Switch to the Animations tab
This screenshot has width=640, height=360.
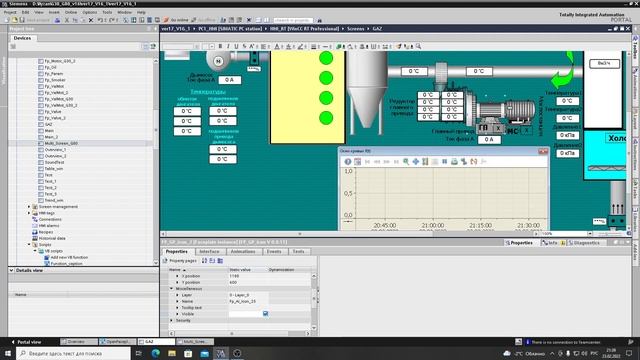(x=243, y=251)
